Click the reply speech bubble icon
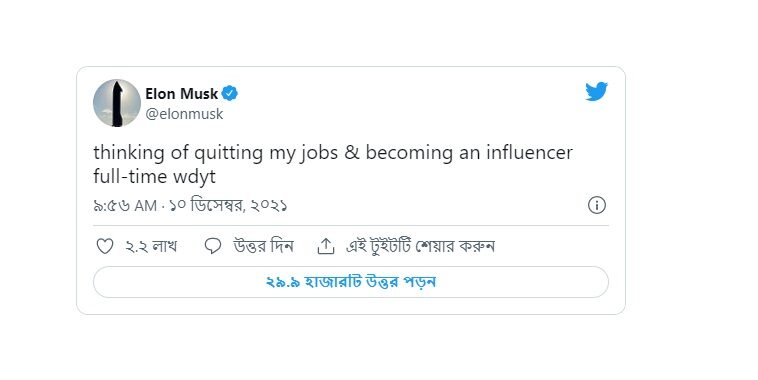Image resolution: width=758 pixels, height=380 pixels. [x=213, y=246]
